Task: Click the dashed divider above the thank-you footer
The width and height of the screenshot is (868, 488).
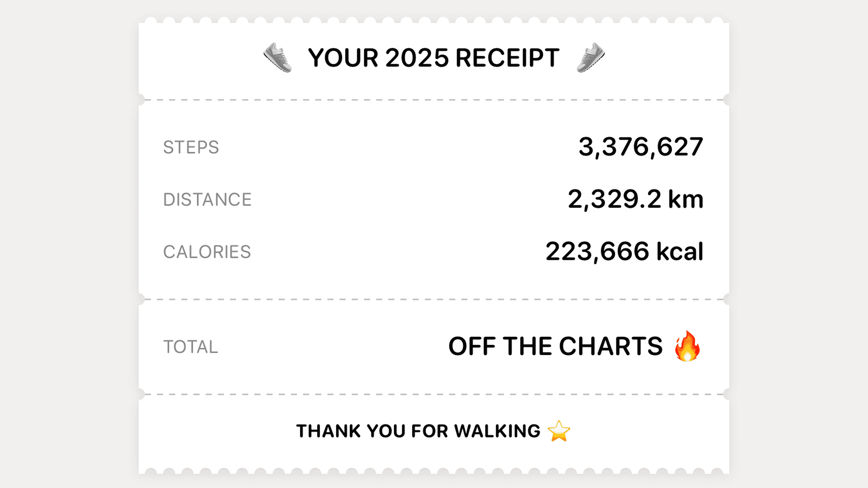Action: click(x=434, y=394)
